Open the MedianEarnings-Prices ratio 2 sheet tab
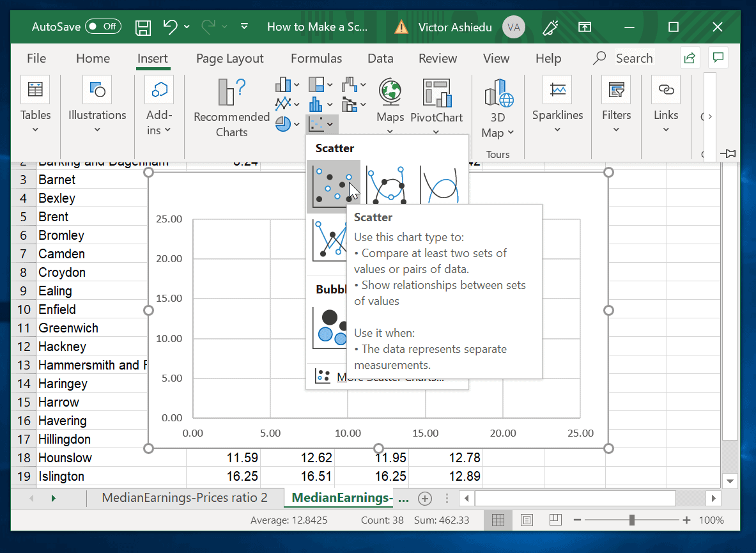The height and width of the screenshot is (553, 756). click(185, 497)
